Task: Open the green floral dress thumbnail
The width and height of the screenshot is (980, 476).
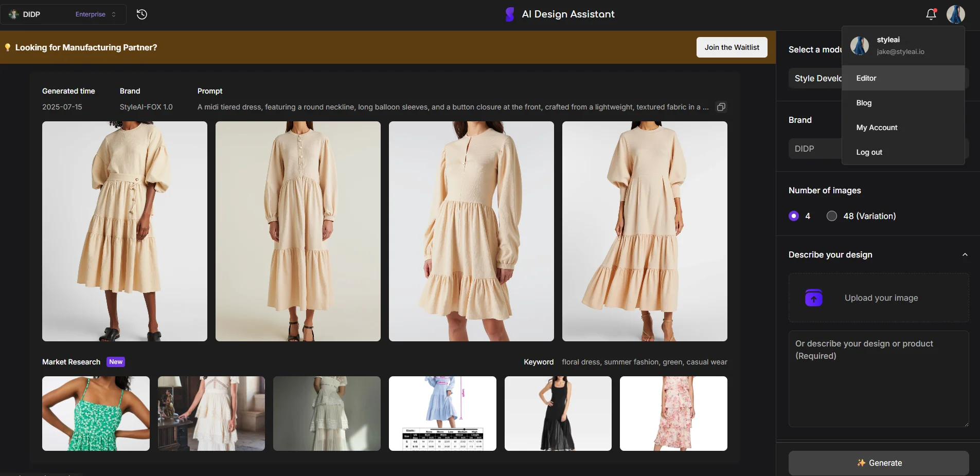Action: 96,413
